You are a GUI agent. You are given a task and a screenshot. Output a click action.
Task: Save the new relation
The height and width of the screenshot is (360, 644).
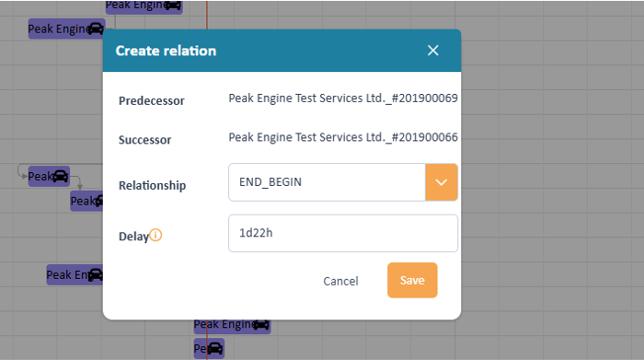412,280
